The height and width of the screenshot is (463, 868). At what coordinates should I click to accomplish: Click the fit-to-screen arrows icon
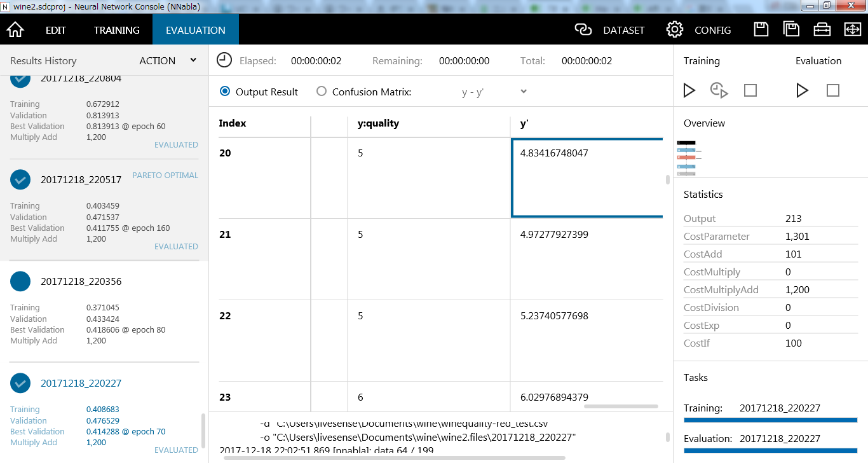[x=852, y=30]
